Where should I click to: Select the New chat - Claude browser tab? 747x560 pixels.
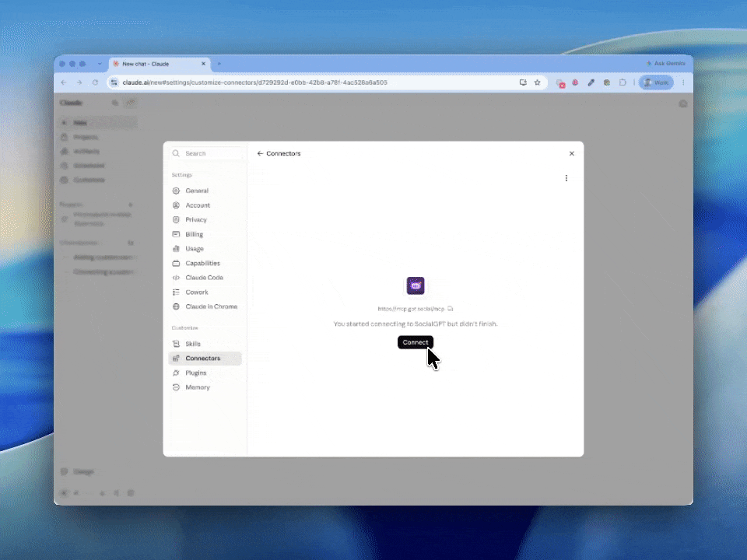coord(160,64)
